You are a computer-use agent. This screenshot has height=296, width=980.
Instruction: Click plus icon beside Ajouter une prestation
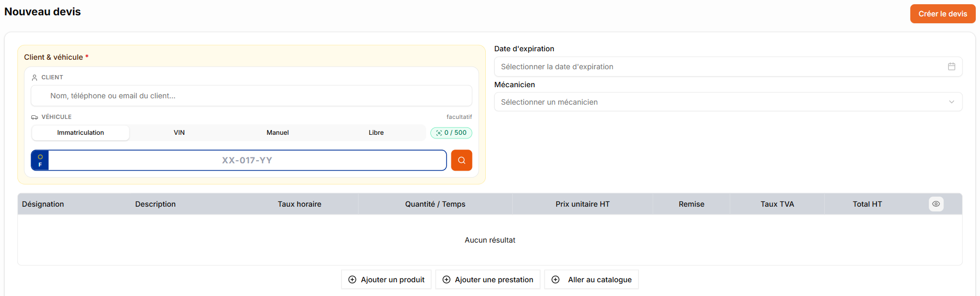(446, 280)
